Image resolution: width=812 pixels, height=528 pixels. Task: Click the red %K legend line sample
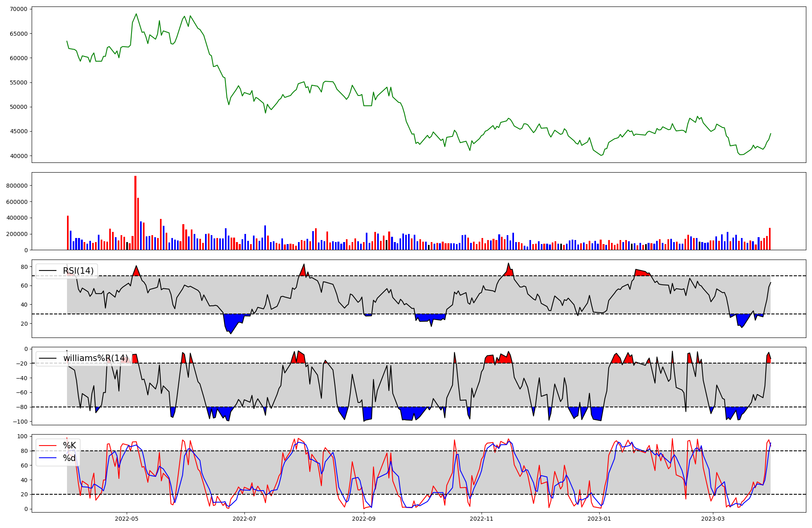coord(48,446)
